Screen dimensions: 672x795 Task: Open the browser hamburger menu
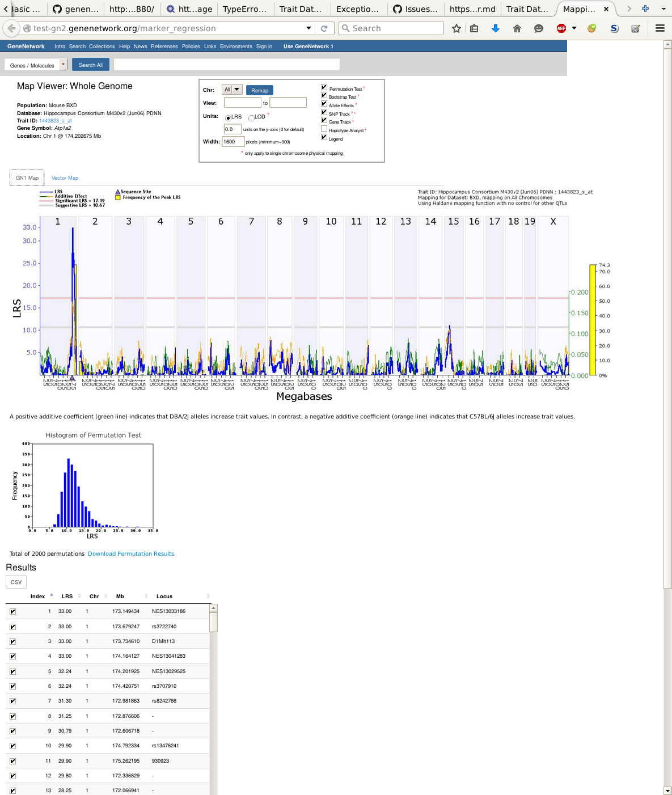click(x=660, y=28)
